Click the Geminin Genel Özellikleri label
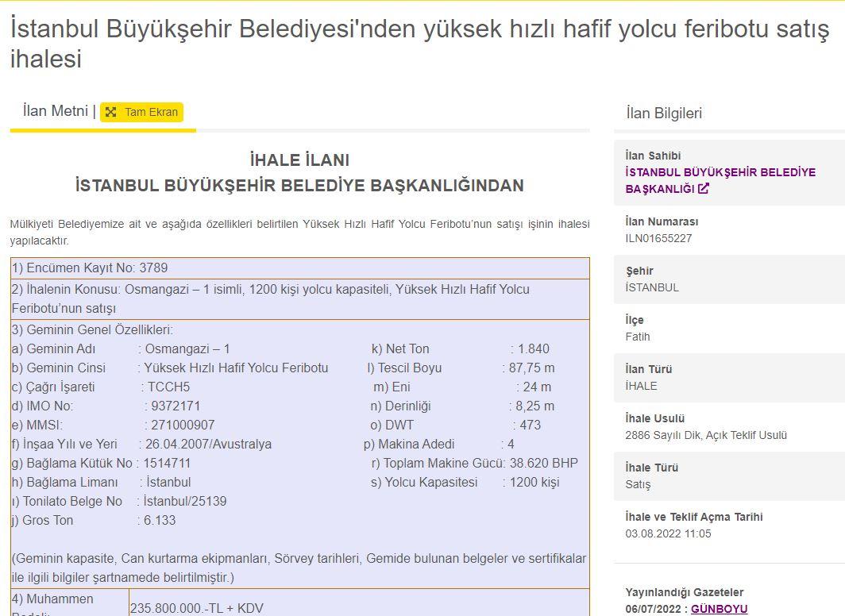The image size is (845, 616). [92, 329]
